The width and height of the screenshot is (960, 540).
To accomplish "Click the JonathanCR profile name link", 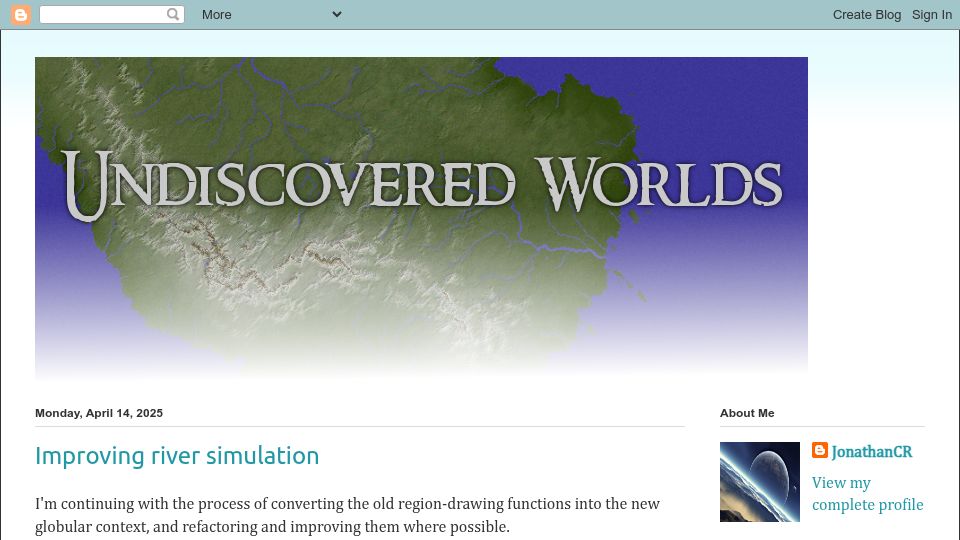I will click(x=871, y=452).
